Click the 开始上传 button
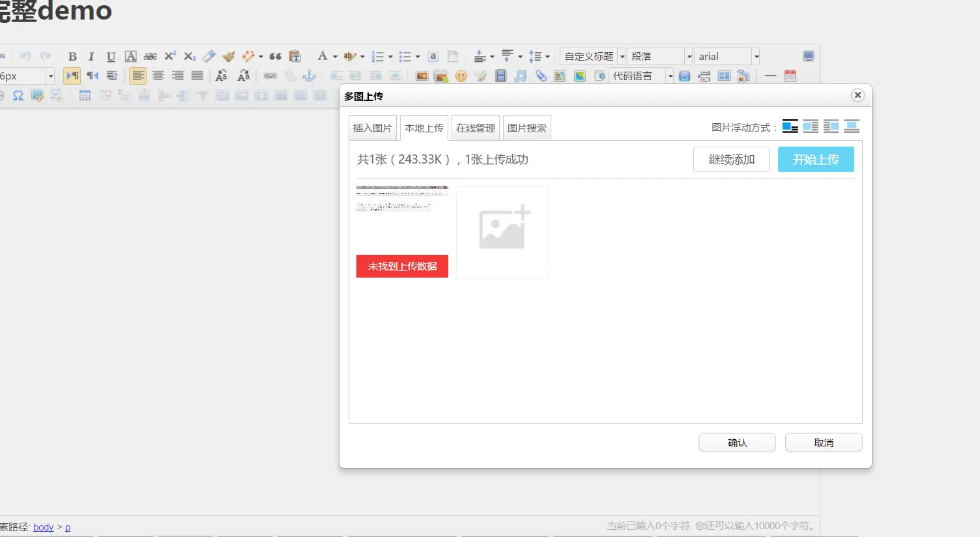This screenshot has height=537, width=980. click(x=816, y=160)
